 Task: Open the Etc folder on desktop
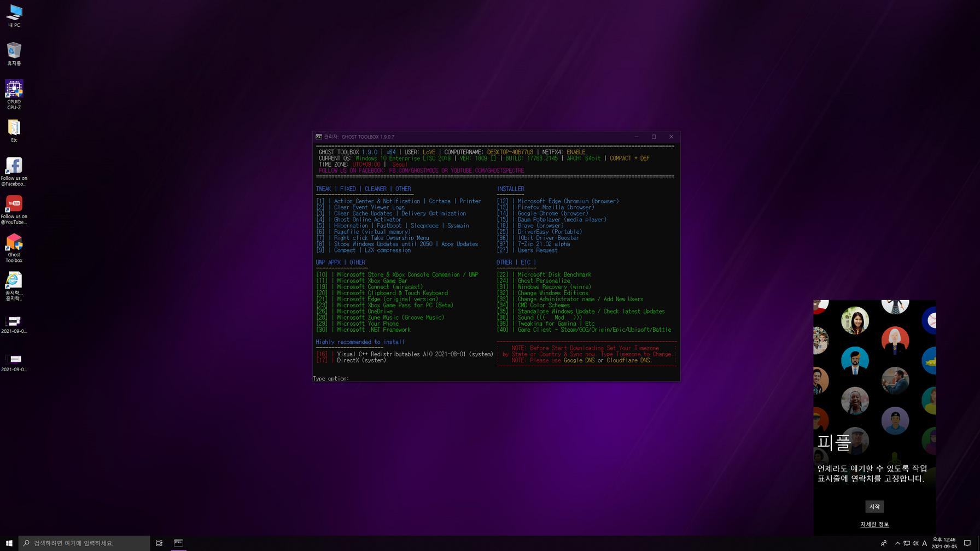(14, 131)
